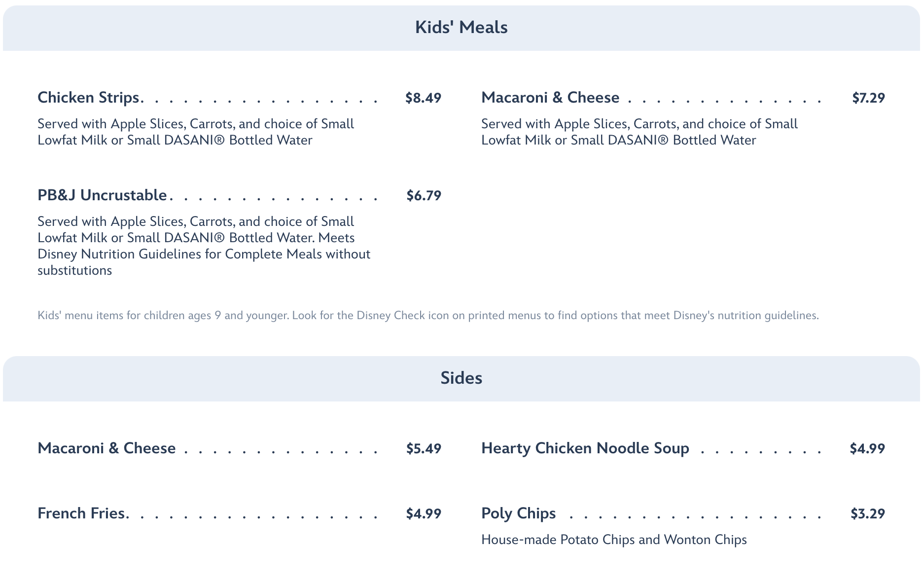The height and width of the screenshot is (584, 924).
Task: Click the $5.49 price label
Action: click(424, 448)
